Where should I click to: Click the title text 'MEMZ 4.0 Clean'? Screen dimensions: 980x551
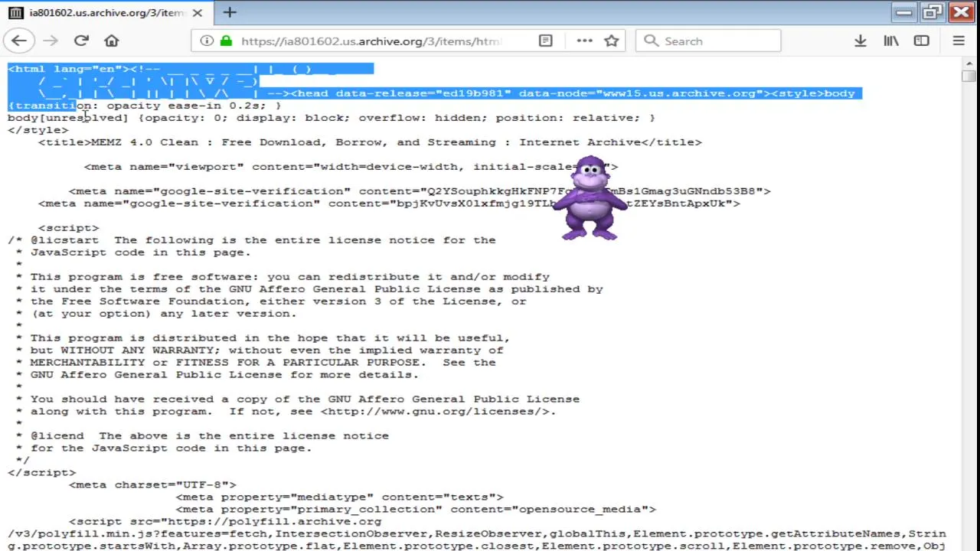tap(145, 142)
